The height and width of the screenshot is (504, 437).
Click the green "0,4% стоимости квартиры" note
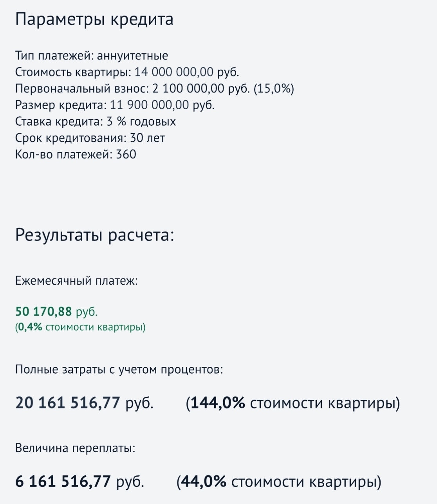coord(80,327)
